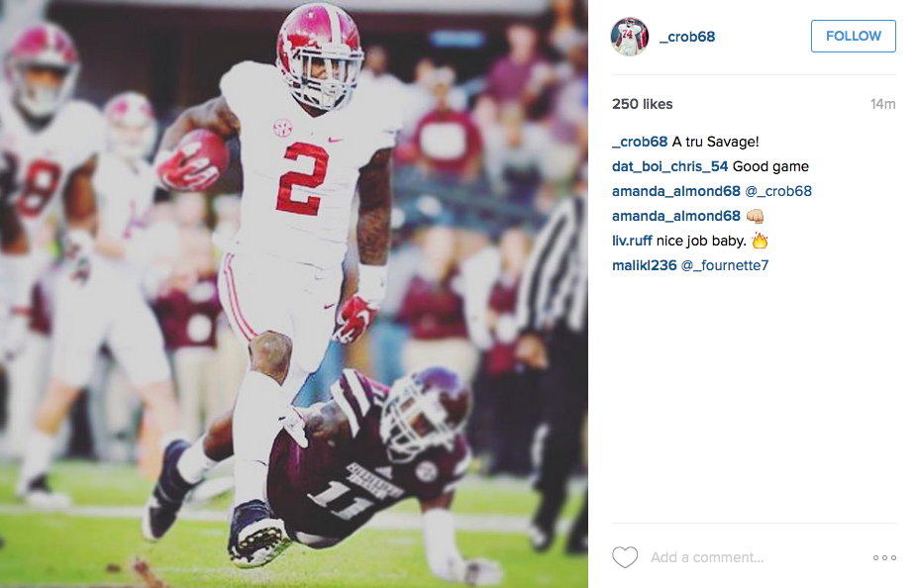
Task: Follow the _crob68 account
Action: pos(853,37)
